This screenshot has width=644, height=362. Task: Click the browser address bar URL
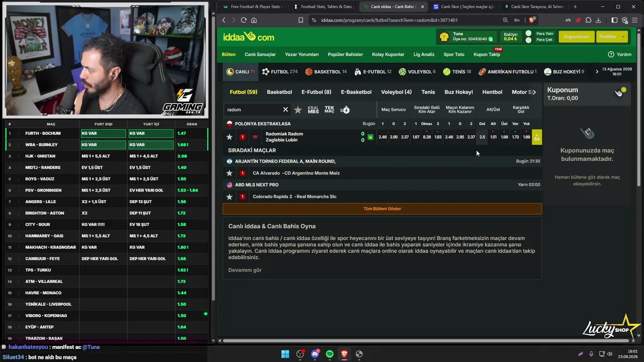tap(389, 20)
